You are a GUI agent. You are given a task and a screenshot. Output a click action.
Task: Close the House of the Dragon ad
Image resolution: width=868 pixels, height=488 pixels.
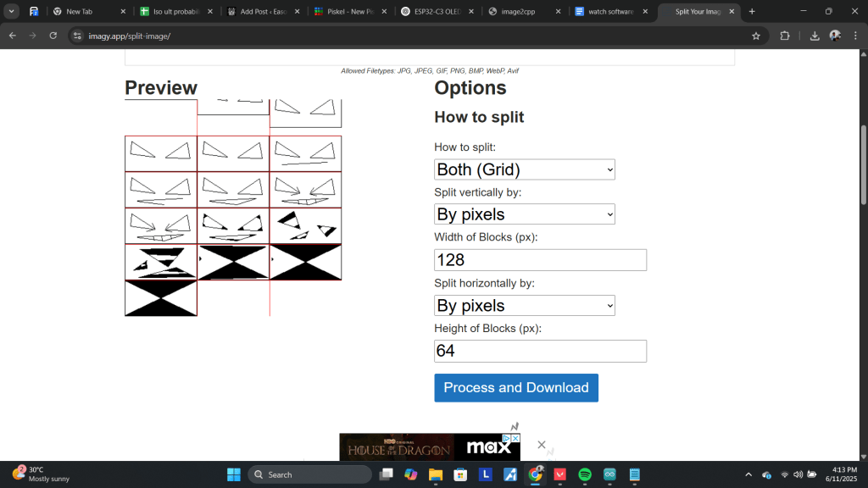[x=542, y=445]
